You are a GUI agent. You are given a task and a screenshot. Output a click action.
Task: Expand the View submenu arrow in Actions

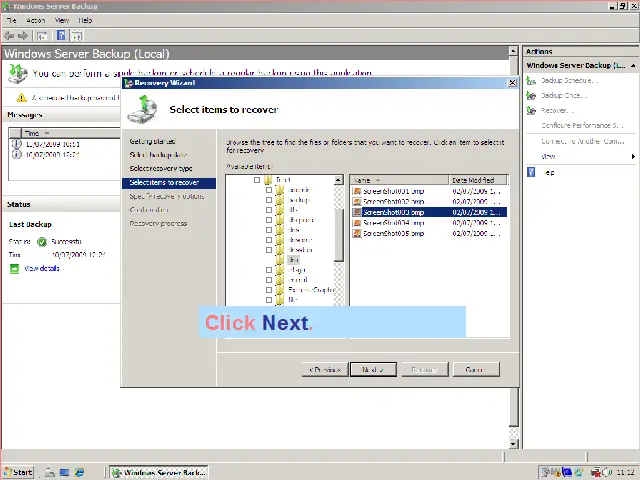(633, 156)
